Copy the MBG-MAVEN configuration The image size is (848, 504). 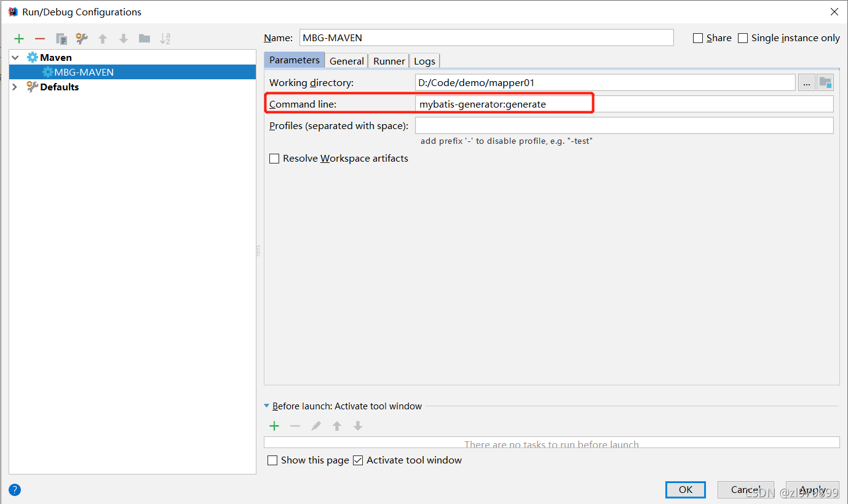pos(60,38)
